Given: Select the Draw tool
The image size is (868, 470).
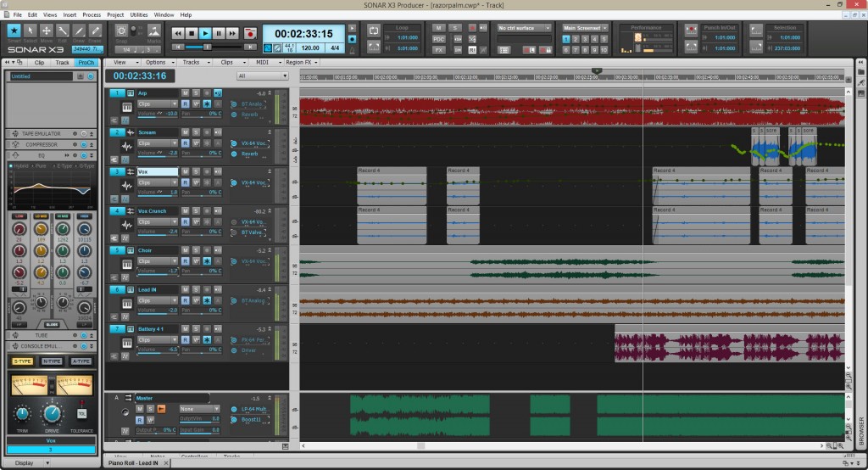Looking at the screenshot, I should pos(79,31).
